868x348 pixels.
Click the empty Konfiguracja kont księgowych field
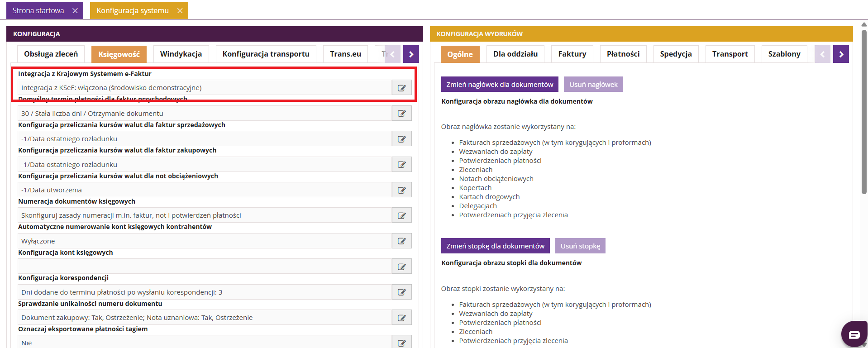tap(205, 267)
